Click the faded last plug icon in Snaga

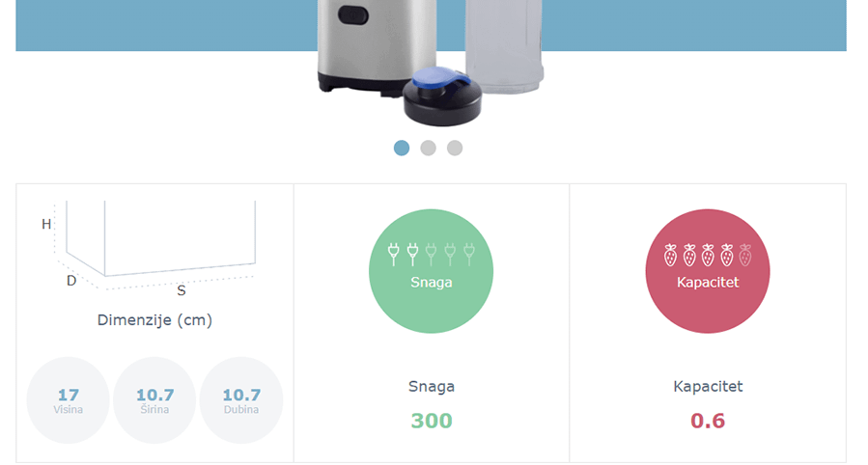point(469,255)
